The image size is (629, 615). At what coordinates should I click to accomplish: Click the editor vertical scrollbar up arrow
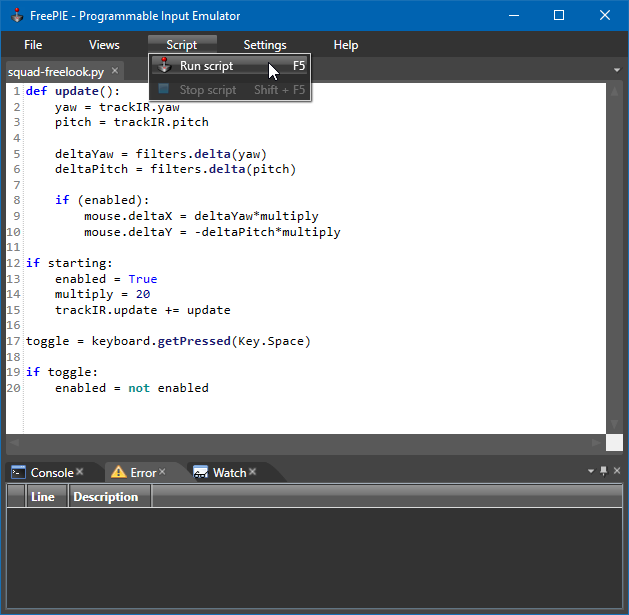614,91
